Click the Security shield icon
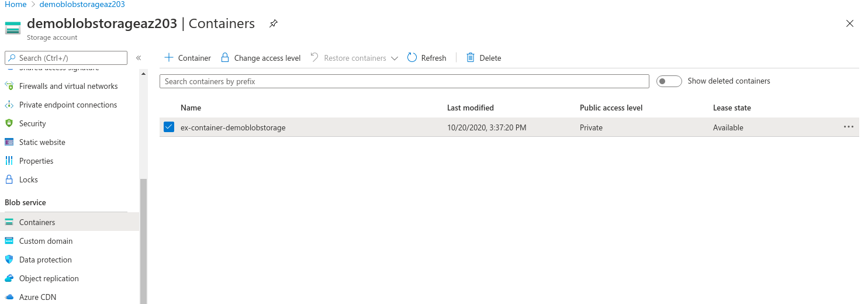Viewport: 868px width, 304px height. coord(9,123)
